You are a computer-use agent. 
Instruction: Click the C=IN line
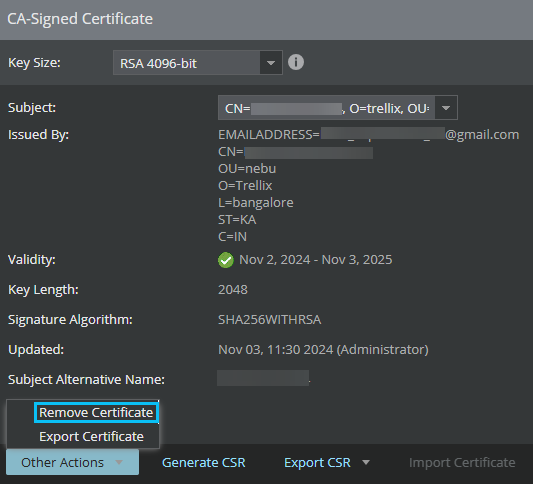click(233, 237)
